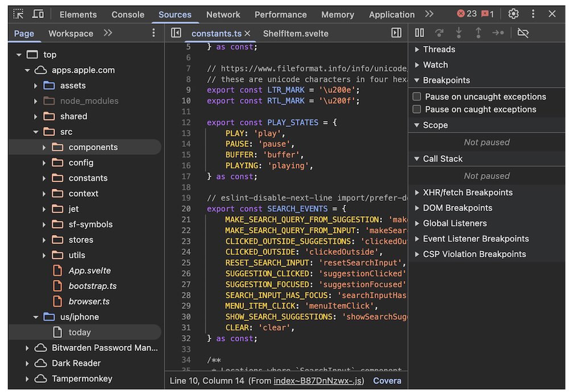The height and width of the screenshot is (392, 569).
Task: Open the index~B87DnNzwx-.js source link
Action: [x=319, y=381]
